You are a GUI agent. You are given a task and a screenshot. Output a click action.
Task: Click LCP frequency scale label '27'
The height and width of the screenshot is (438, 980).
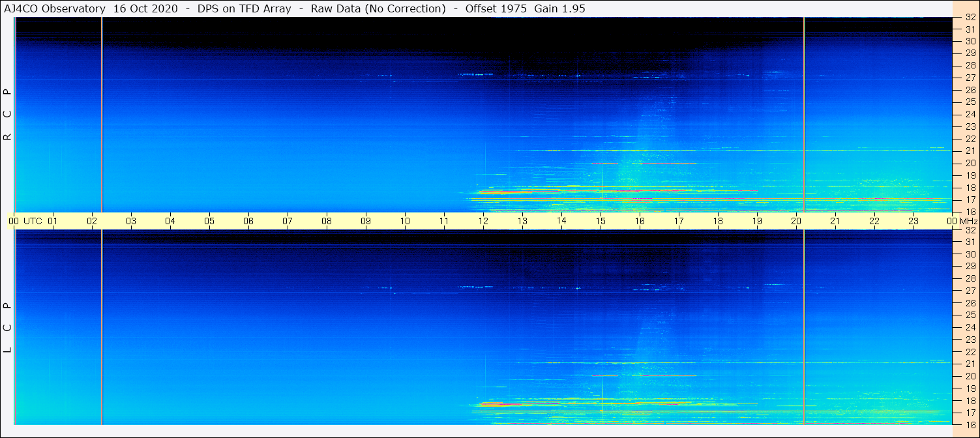[x=970, y=291]
